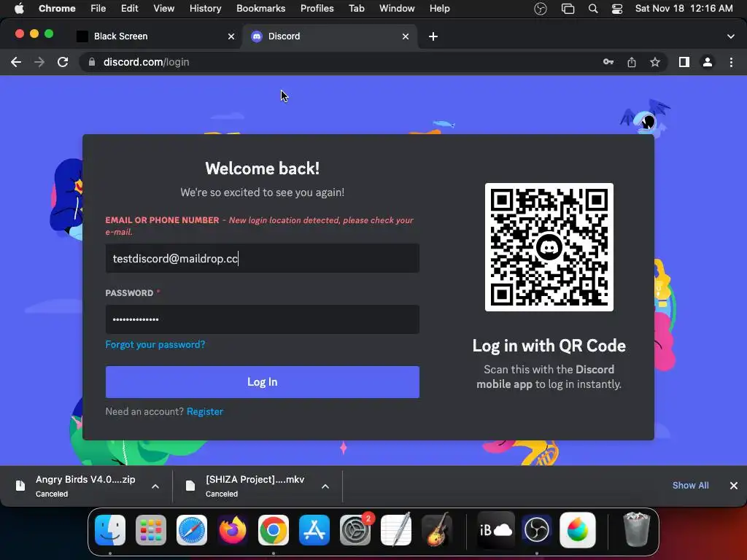Click OBS icon in menu bar
747x560 pixels.
[541, 9]
